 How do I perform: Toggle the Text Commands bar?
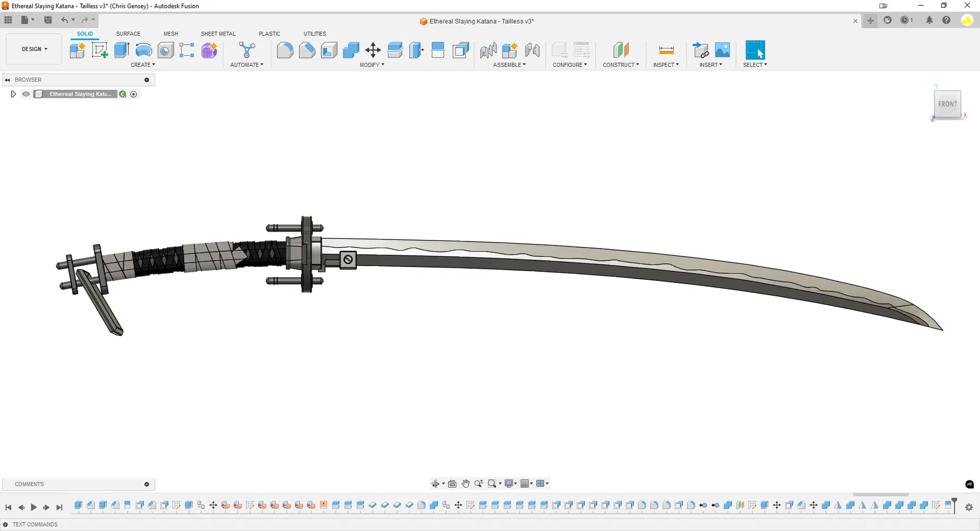4,524
